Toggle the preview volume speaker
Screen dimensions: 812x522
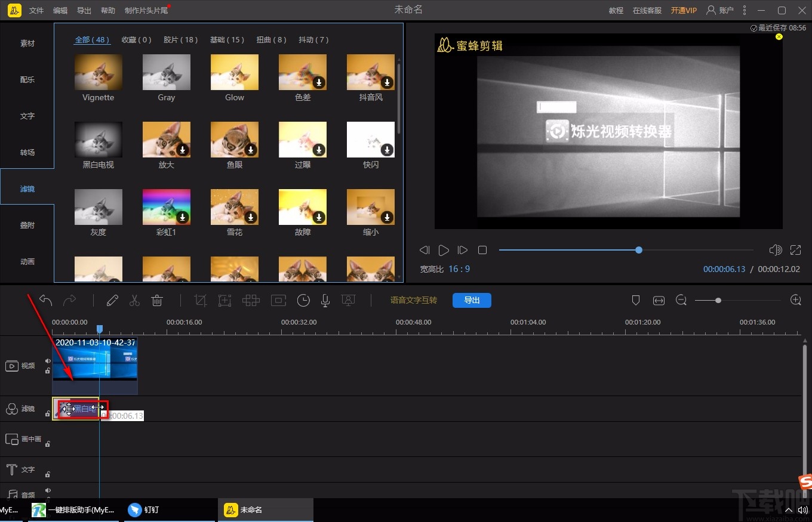775,250
